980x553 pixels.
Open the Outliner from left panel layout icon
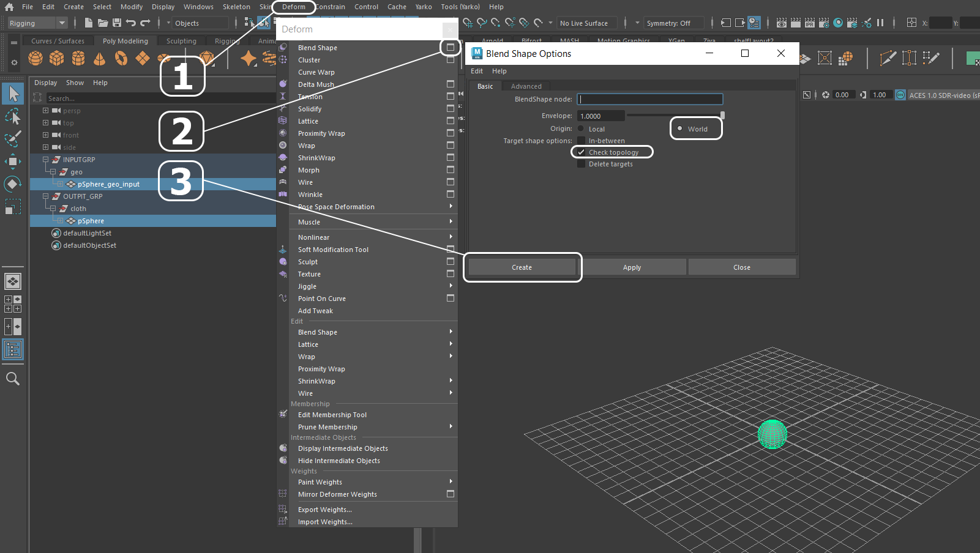pos(12,349)
